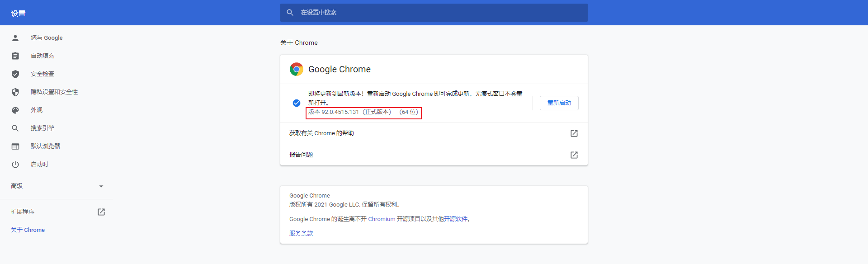Open 获取有关 Chrome 的帮助 row

click(x=434, y=133)
